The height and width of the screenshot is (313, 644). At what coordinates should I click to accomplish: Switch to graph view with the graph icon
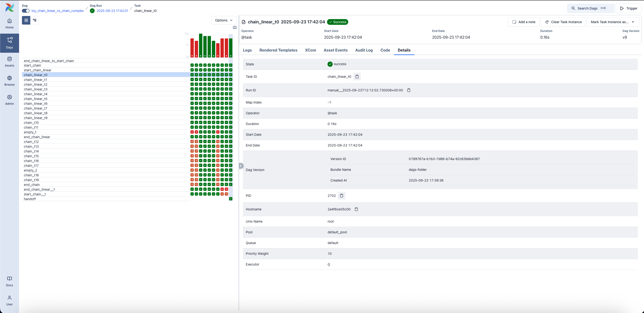(35, 20)
